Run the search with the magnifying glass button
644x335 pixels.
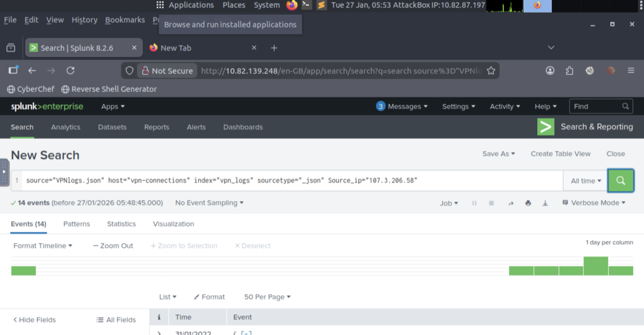[621, 181]
